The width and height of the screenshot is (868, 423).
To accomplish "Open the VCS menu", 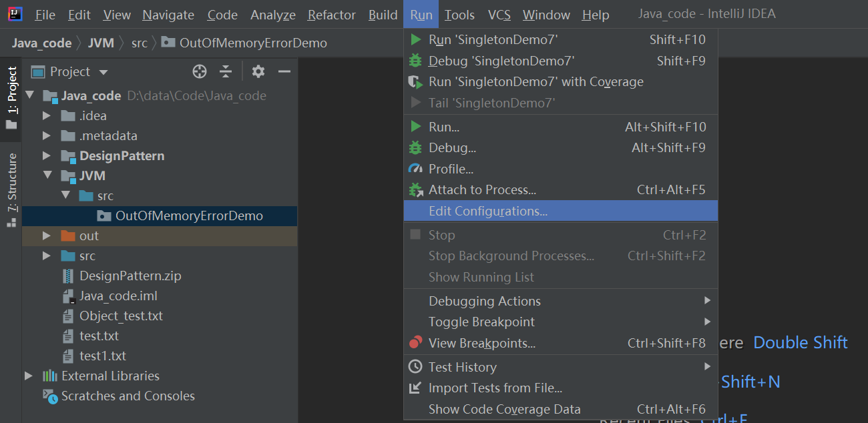I will (499, 14).
